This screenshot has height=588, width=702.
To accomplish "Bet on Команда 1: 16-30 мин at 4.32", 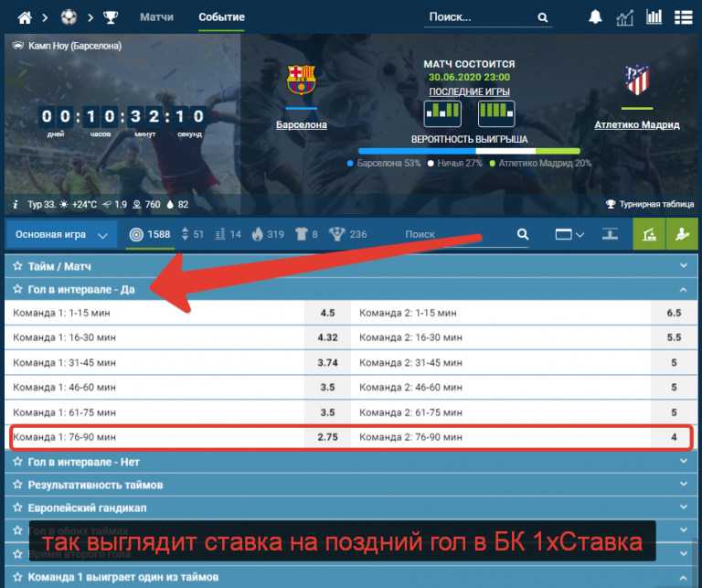I will pos(328,337).
